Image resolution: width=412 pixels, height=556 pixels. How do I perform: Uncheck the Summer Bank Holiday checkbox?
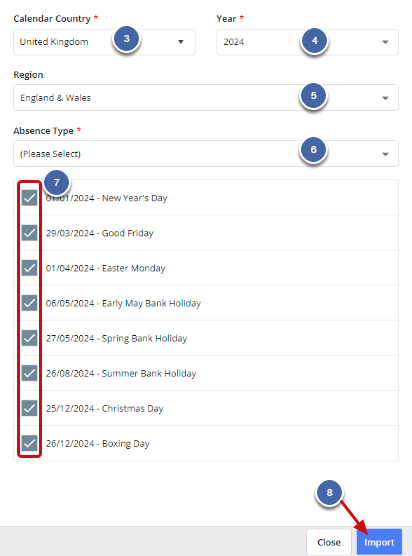(x=29, y=373)
